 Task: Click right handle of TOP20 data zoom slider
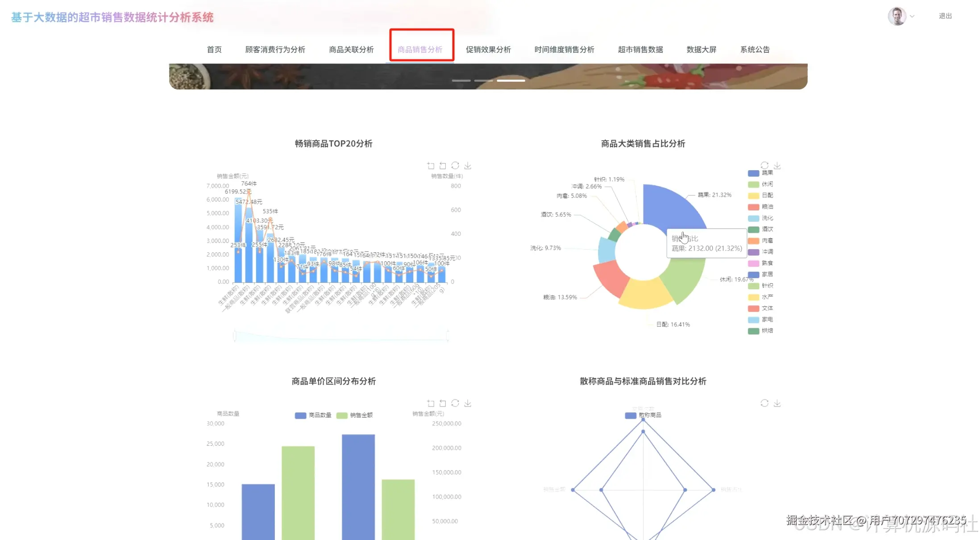pos(447,335)
